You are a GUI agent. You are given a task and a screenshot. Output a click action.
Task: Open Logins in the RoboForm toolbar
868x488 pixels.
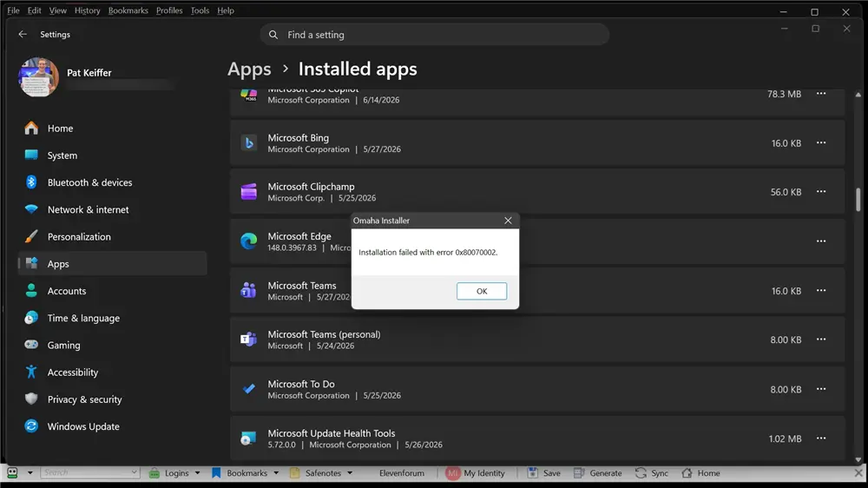coord(174,473)
